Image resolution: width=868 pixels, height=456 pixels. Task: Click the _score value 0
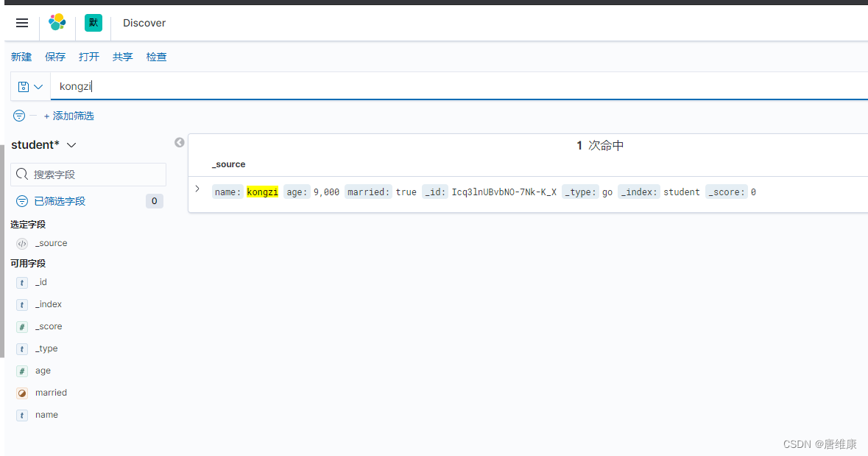[753, 192]
